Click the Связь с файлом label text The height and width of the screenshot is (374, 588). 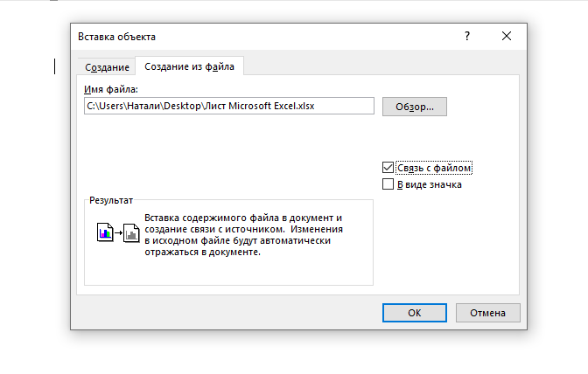[435, 168]
